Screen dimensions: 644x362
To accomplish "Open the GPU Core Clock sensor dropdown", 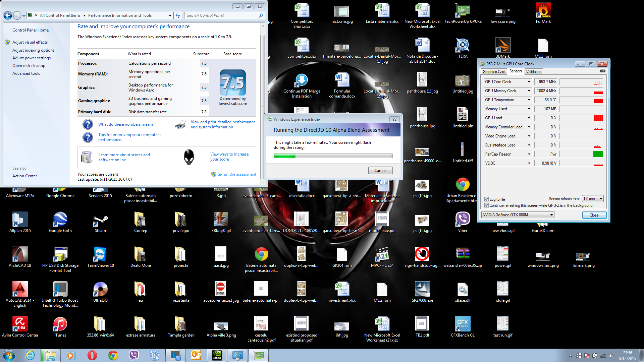I will [x=529, y=82].
